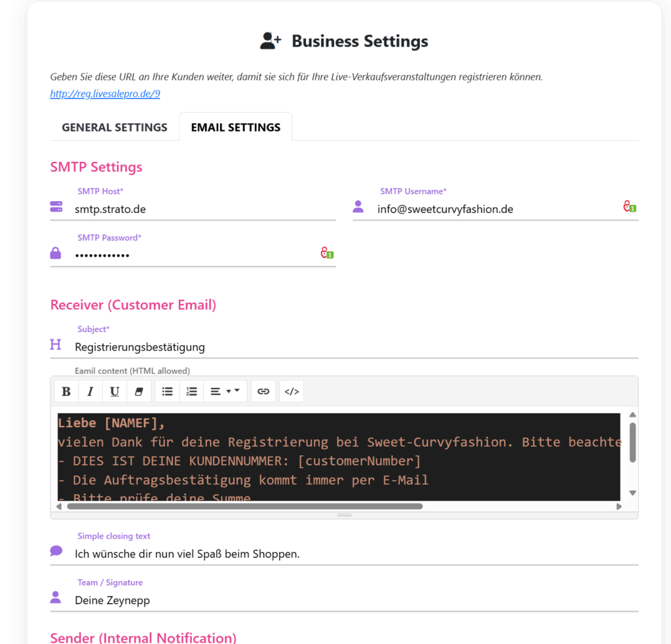Insert an unordered bullet list
This screenshot has width=671, height=644.
(167, 392)
